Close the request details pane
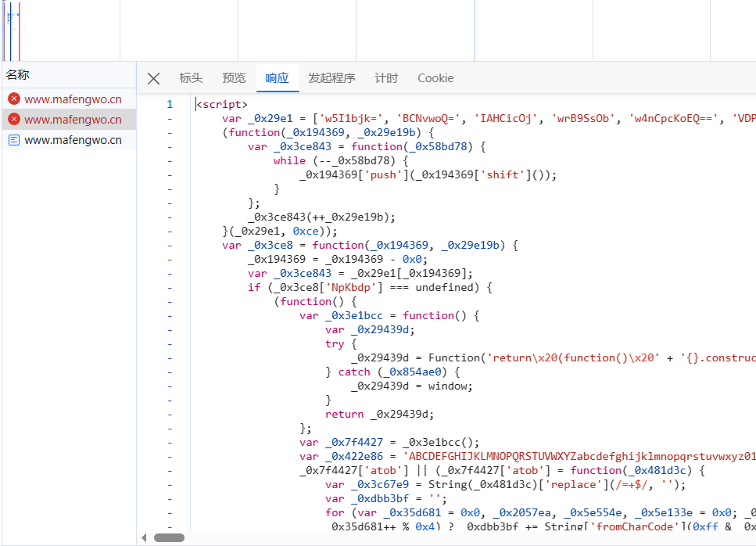 point(153,79)
